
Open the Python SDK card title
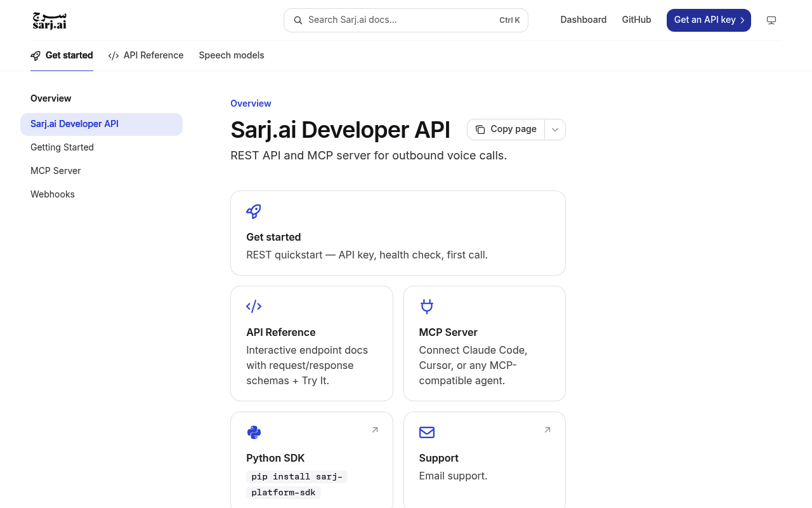(x=275, y=458)
